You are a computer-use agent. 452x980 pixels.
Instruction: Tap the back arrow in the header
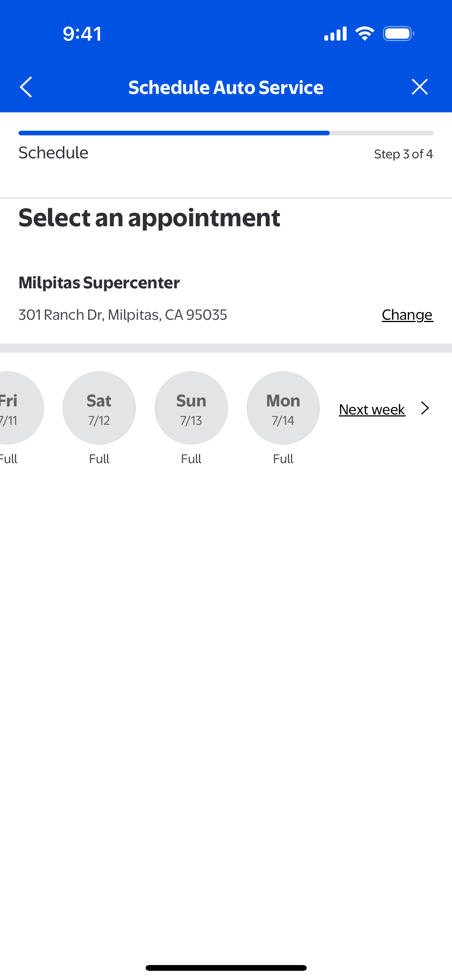click(26, 87)
